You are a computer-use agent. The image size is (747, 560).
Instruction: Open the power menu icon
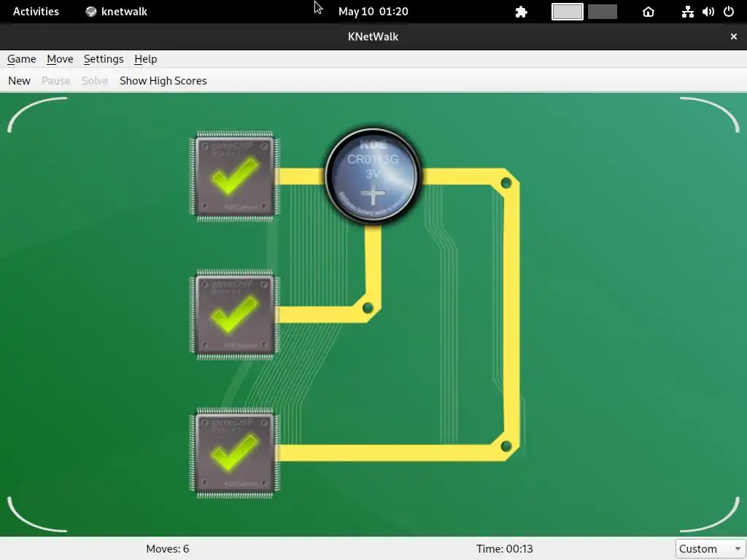[x=729, y=12]
